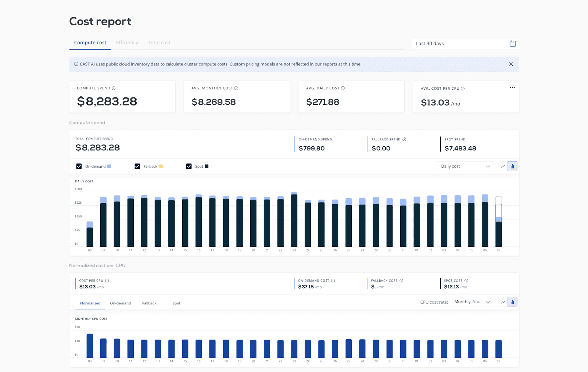The width and height of the screenshot is (588, 372).
Task: Select bar chart view for monthly CPU cost
Action: 513,302
